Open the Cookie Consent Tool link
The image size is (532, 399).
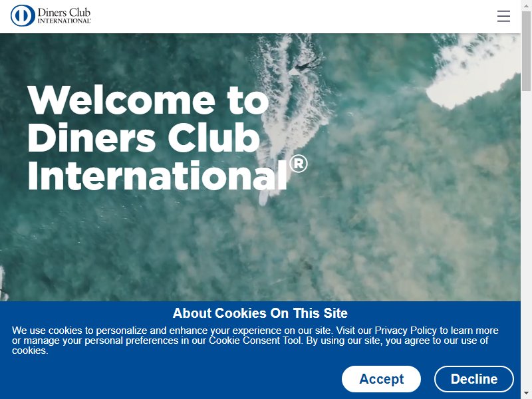[x=255, y=340]
